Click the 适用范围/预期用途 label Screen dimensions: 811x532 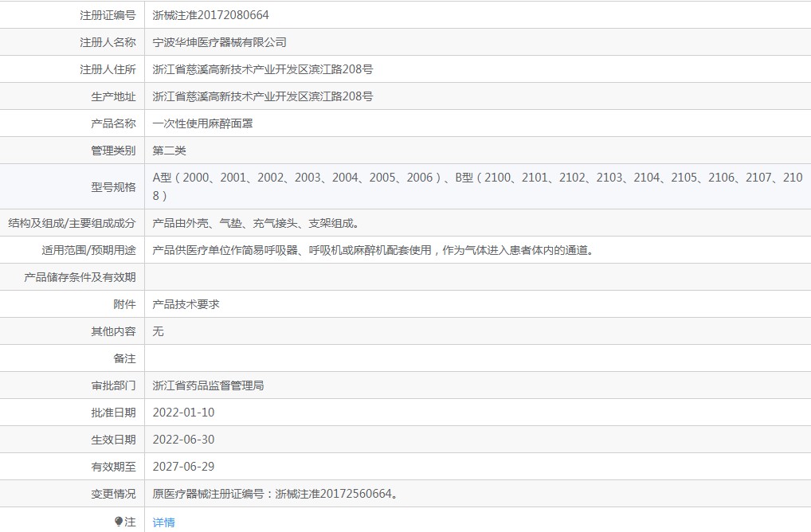tap(89, 250)
